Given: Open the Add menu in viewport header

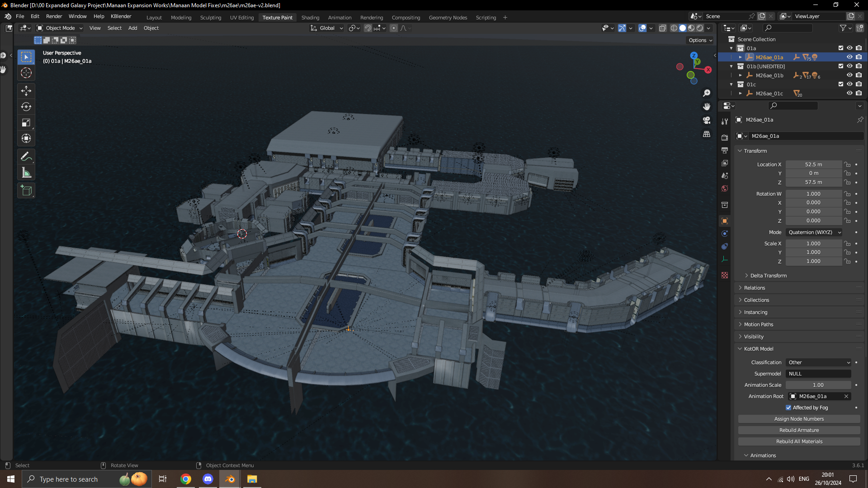Looking at the screenshot, I should (x=132, y=28).
